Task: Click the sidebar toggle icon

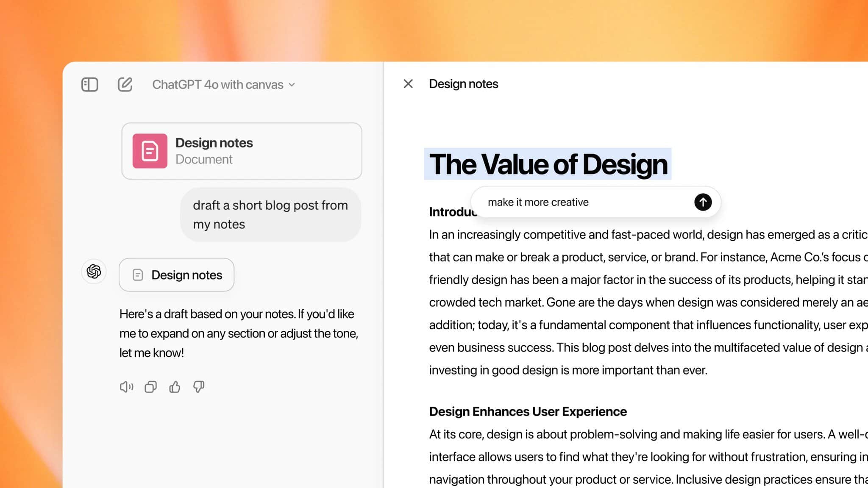Action: coord(89,84)
